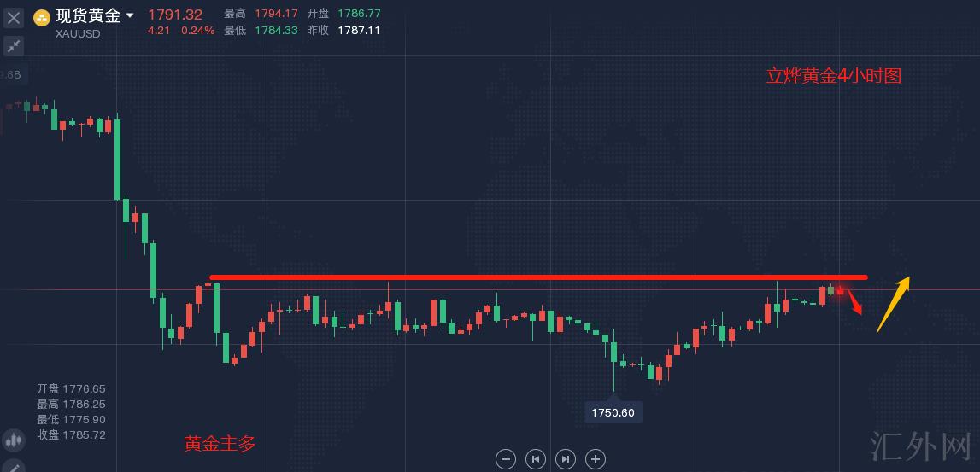Click the 汇外网 watermark logo

[921, 446]
